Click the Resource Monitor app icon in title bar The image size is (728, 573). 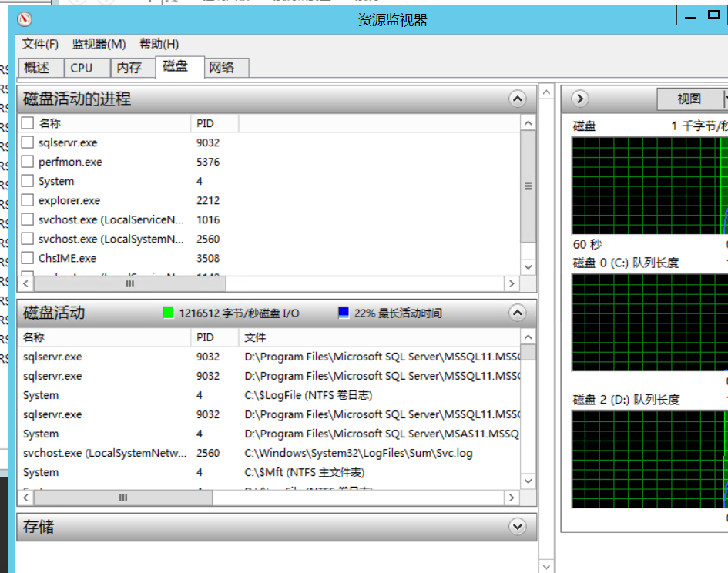(x=25, y=19)
